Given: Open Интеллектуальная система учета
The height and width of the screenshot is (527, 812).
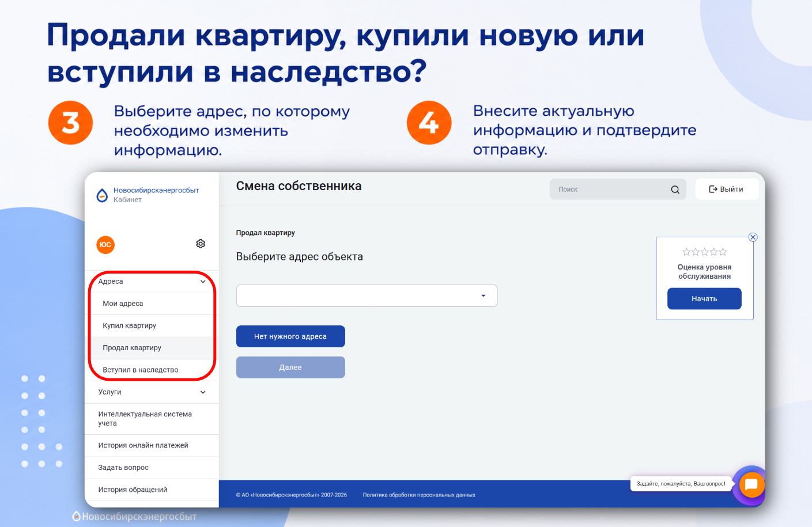Looking at the screenshot, I should coord(152,419).
